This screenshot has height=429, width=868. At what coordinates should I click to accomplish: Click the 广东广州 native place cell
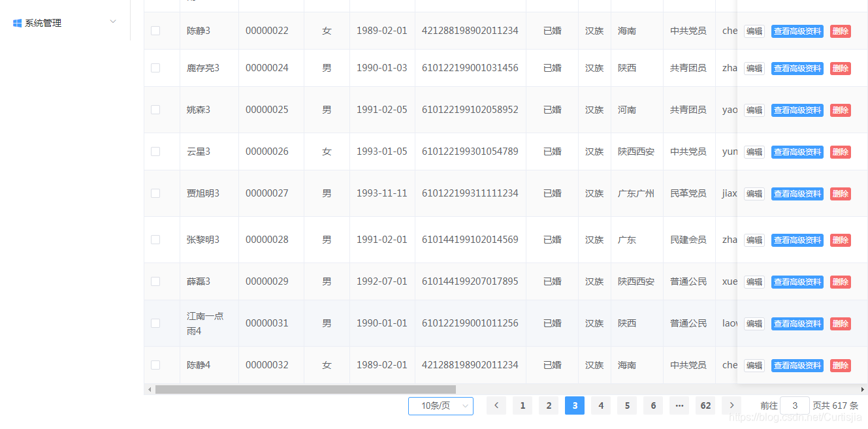tap(636, 193)
